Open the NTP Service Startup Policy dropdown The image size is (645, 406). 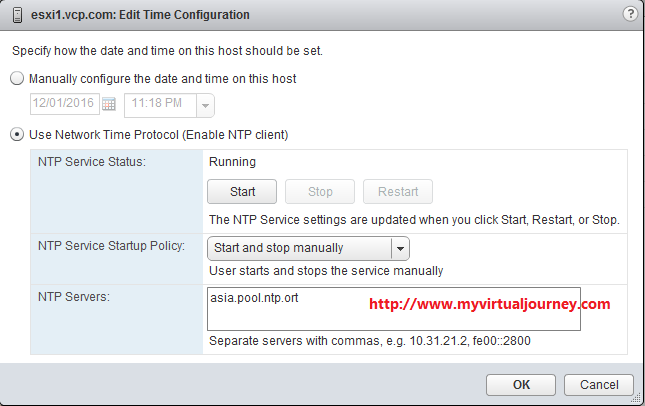[308, 248]
